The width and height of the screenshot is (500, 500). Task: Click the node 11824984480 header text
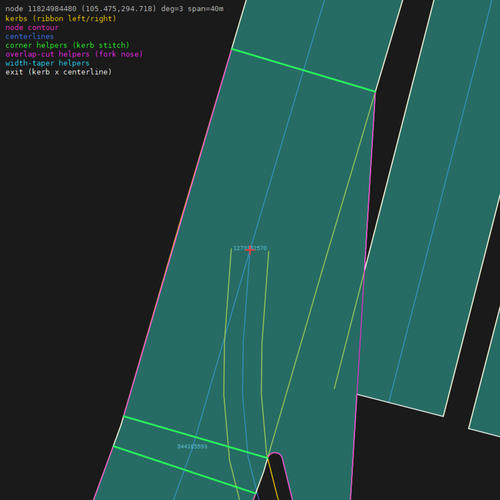(x=114, y=9)
